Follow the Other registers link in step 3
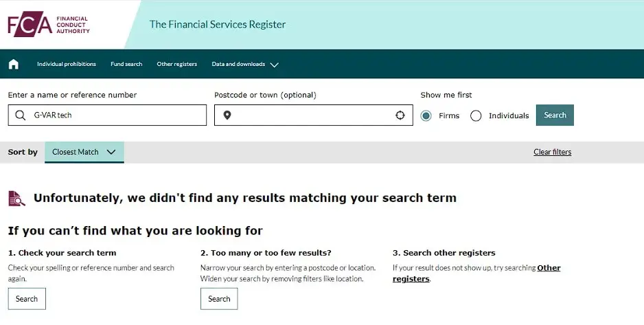Screen dimensions: 644x325 [x=476, y=273]
